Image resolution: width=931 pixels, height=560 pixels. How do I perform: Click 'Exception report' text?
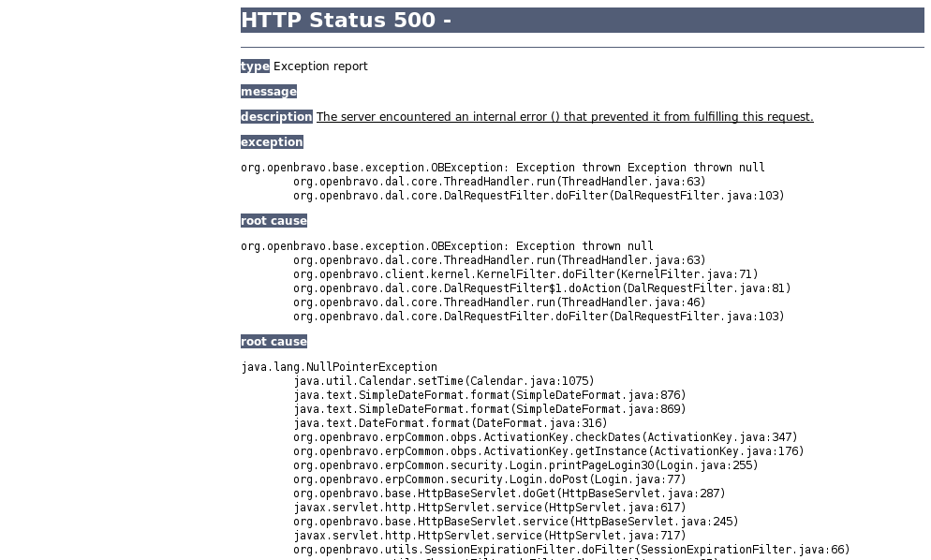(x=320, y=66)
